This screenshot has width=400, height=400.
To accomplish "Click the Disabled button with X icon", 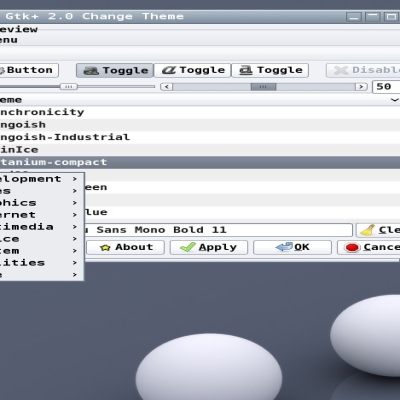I will pyautogui.click(x=363, y=70).
